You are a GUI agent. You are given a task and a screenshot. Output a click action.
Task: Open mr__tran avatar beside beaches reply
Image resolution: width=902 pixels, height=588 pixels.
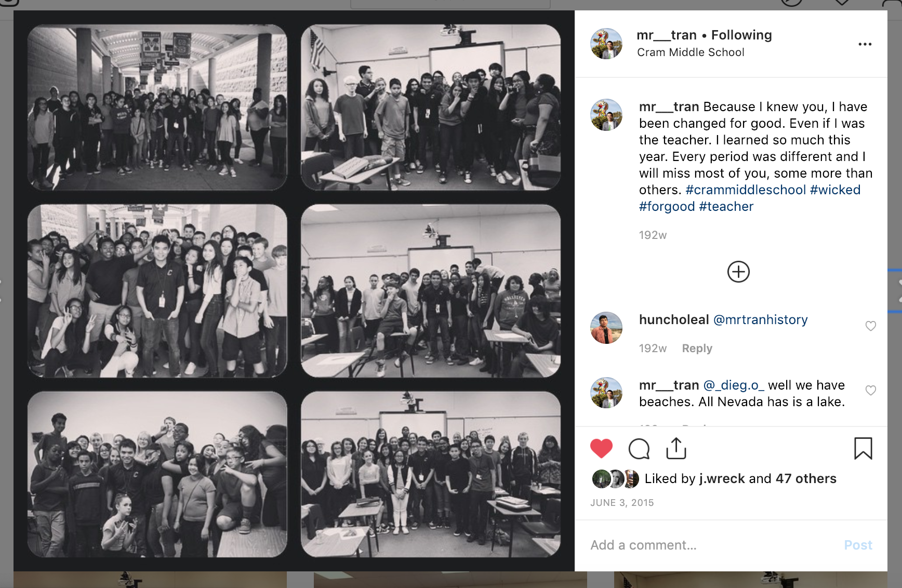pyautogui.click(x=606, y=393)
